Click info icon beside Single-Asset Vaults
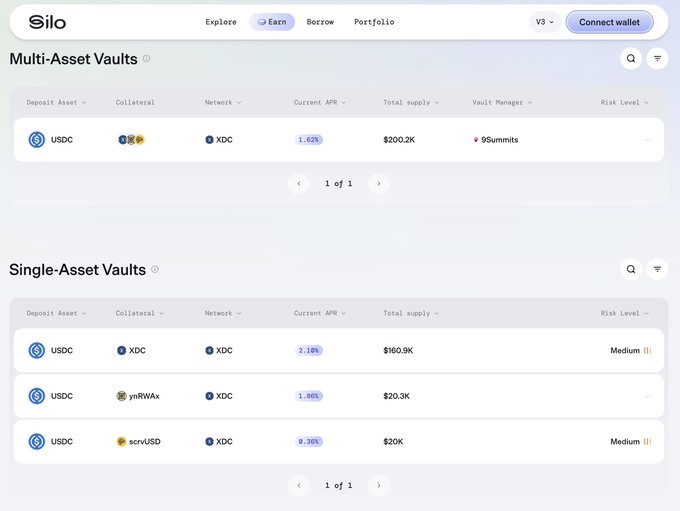The height and width of the screenshot is (511, 680). click(x=155, y=269)
